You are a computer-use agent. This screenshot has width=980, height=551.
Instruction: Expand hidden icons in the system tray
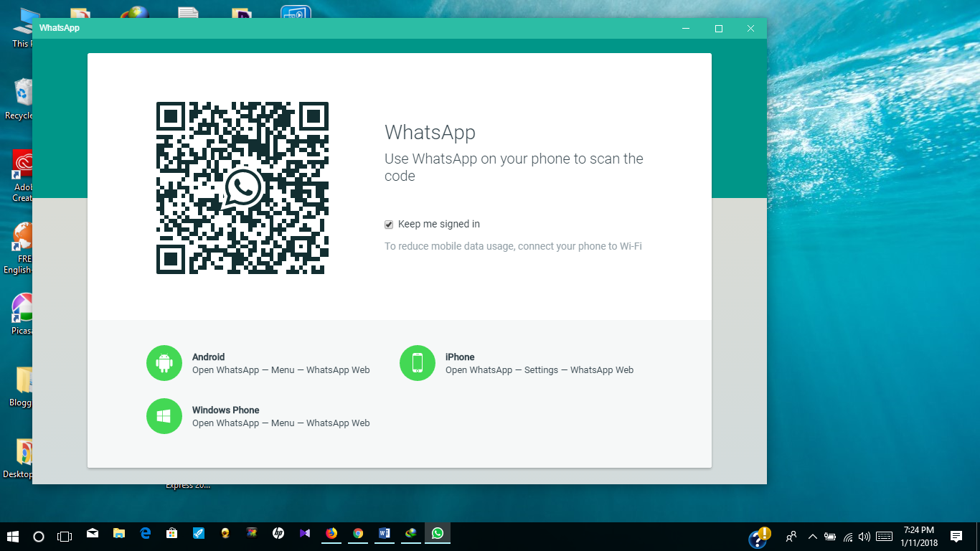coord(813,536)
